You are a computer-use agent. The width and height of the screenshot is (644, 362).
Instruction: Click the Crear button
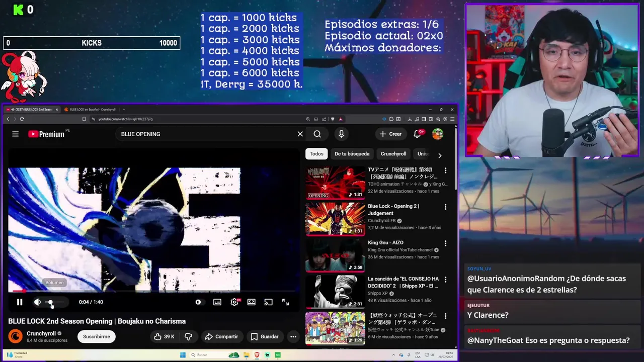(390, 134)
